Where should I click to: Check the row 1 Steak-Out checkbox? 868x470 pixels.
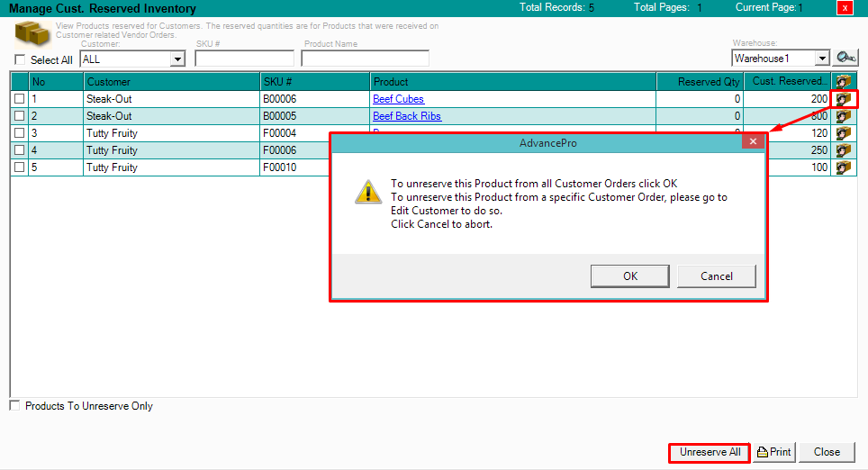click(20, 99)
